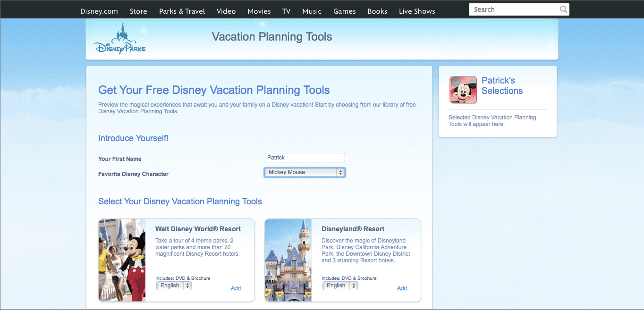Open the Disney.com nav item

[x=99, y=11]
